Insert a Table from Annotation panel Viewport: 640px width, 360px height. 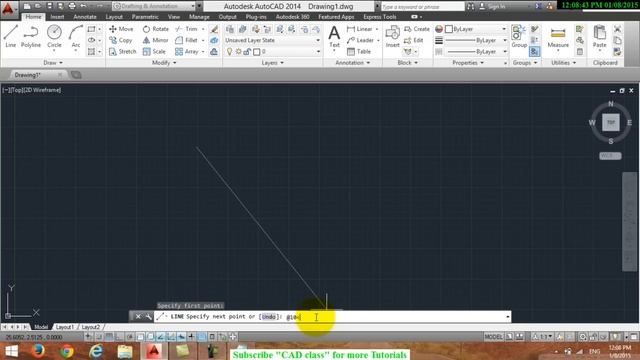coord(359,52)
